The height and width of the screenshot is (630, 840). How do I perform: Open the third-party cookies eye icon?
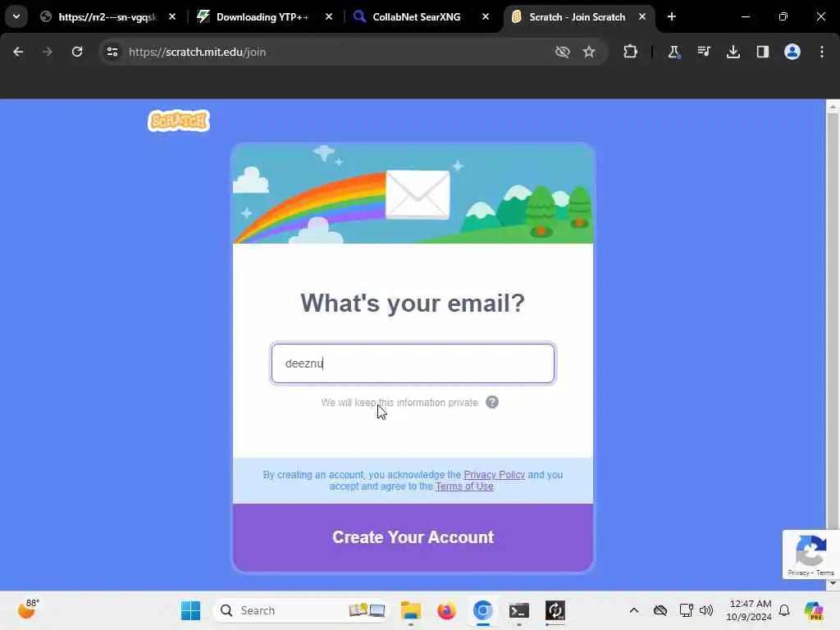coord(563,52)
